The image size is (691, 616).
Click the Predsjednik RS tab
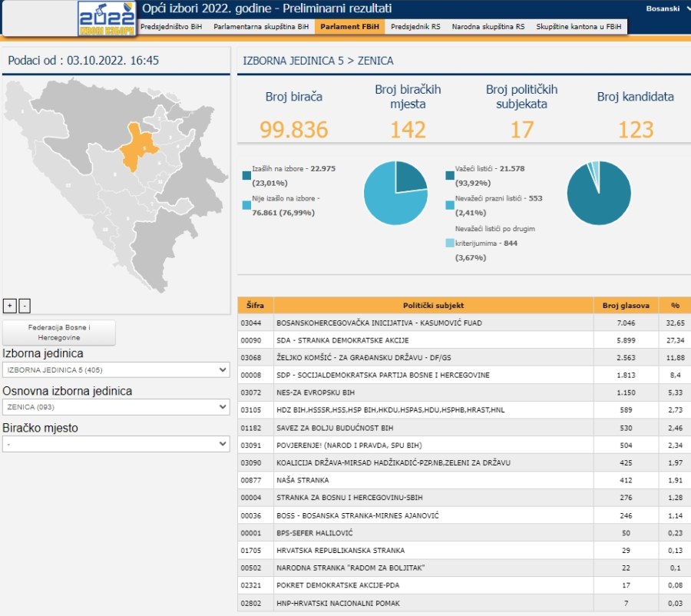(415, 27)
